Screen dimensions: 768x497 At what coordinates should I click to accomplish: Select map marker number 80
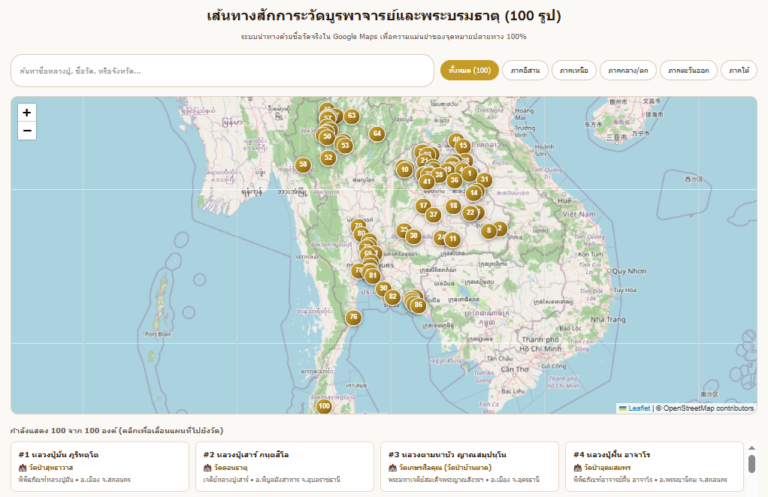pyautogui.click(x=361, y=234)
